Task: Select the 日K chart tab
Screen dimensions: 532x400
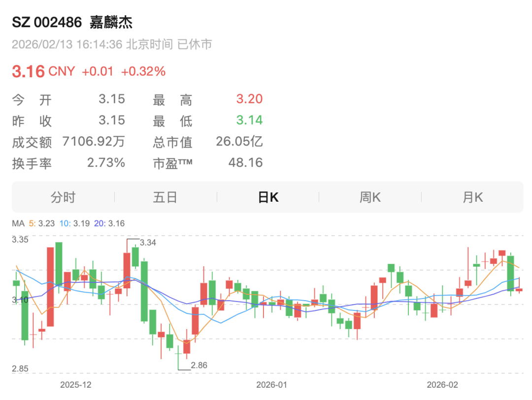Action: (268, 197)
